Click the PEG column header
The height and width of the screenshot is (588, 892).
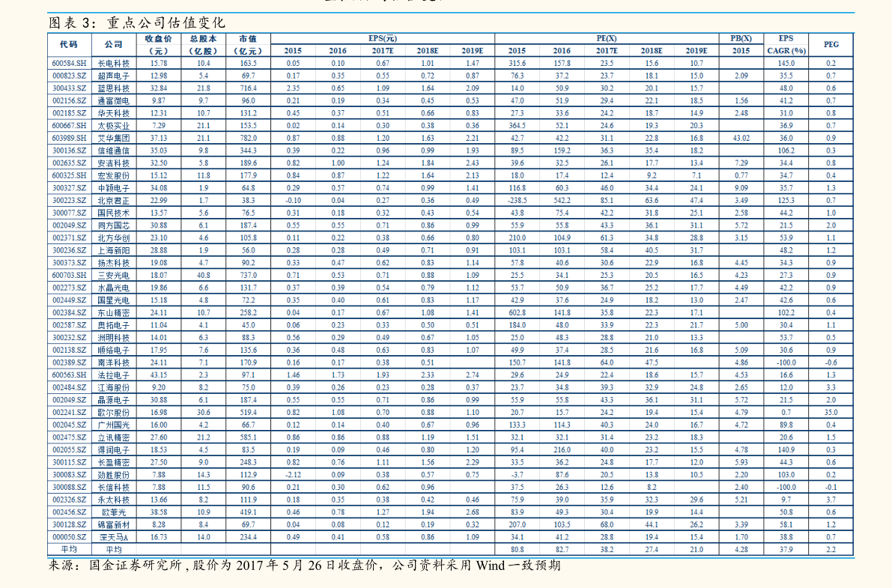pyautogui.click(x=831, y=44)
